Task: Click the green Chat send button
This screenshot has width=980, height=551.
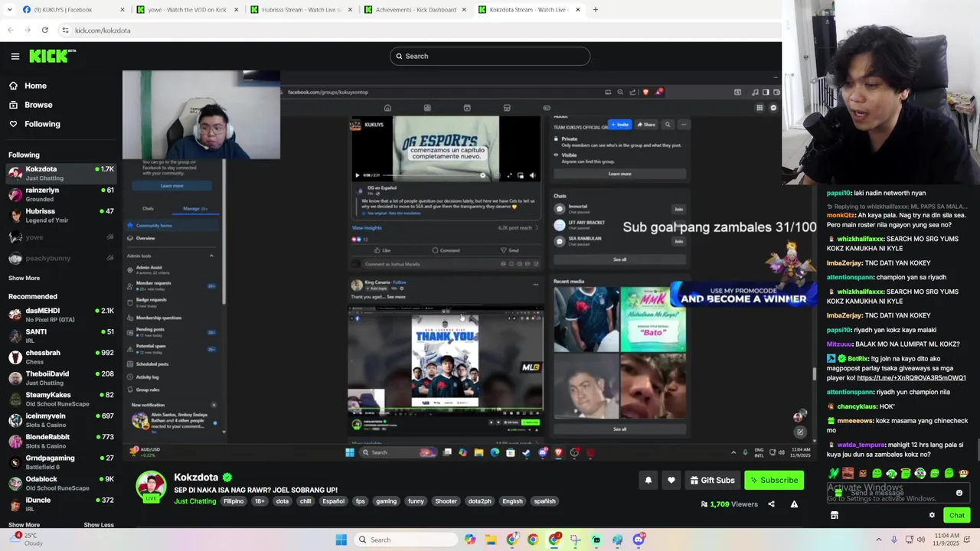Action: point(957,515)
